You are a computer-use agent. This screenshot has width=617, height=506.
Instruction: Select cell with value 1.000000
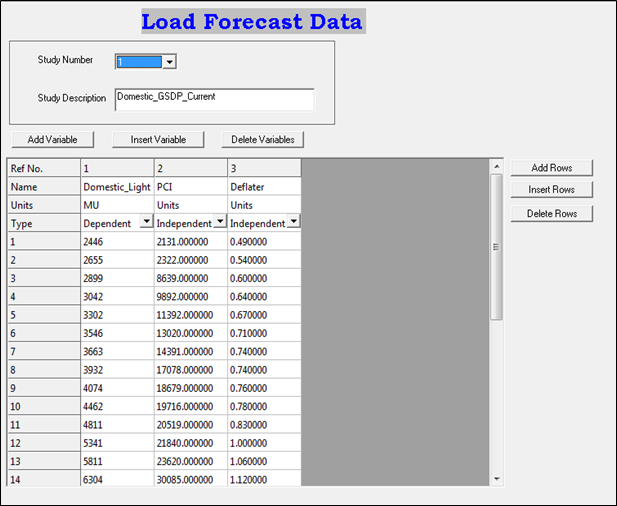[x=264, y=443]
